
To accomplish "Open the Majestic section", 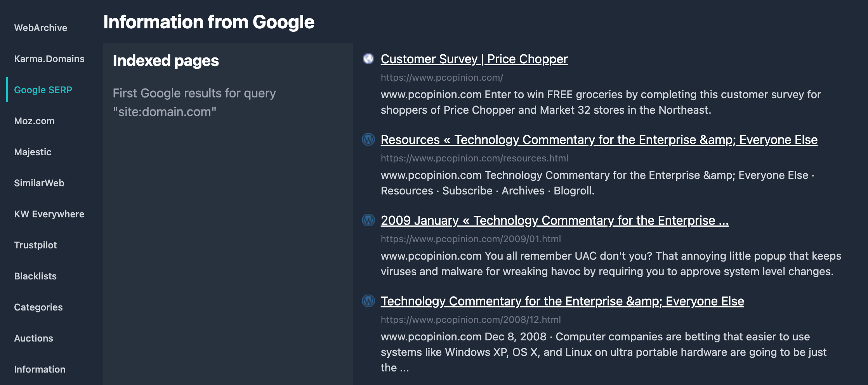I will [33, 152].
